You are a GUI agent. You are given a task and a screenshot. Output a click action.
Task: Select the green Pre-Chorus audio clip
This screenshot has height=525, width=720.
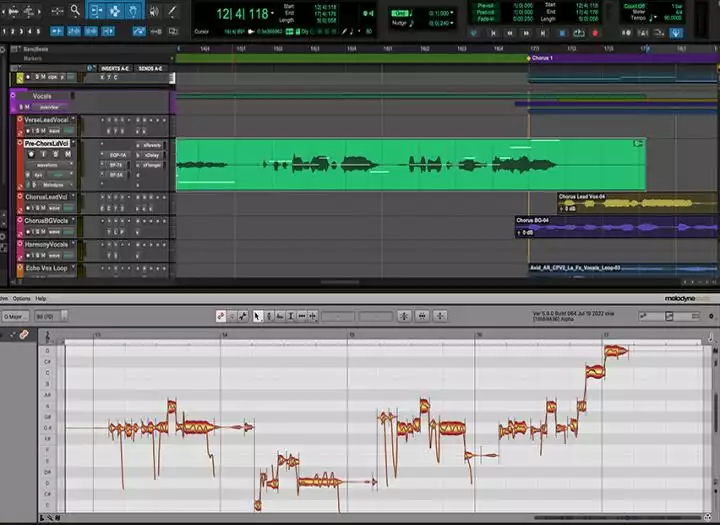(411, 165)
